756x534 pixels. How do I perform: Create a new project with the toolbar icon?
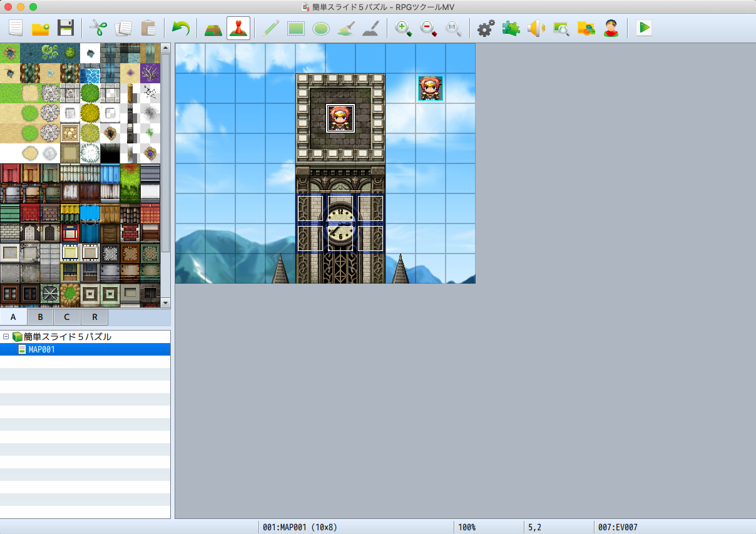[16, 28]
